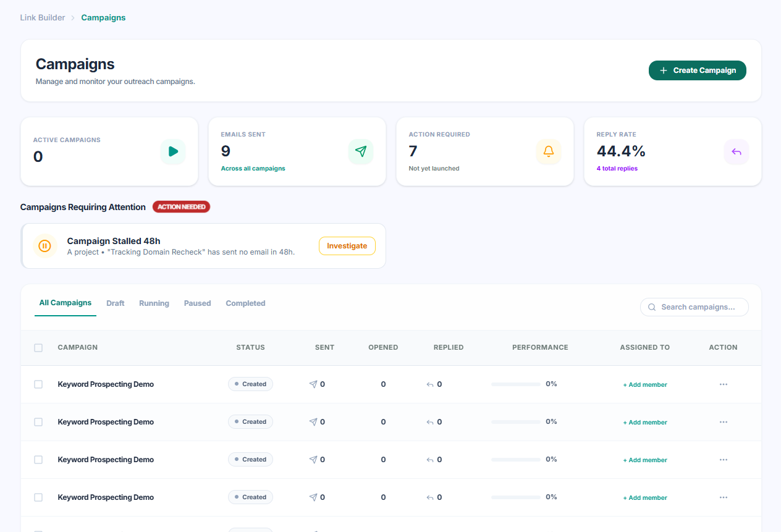The height and width of the screenshot is (532, 781).
Task: Click the paper plane icon in Emails Sent card
Action: point(361,151)
